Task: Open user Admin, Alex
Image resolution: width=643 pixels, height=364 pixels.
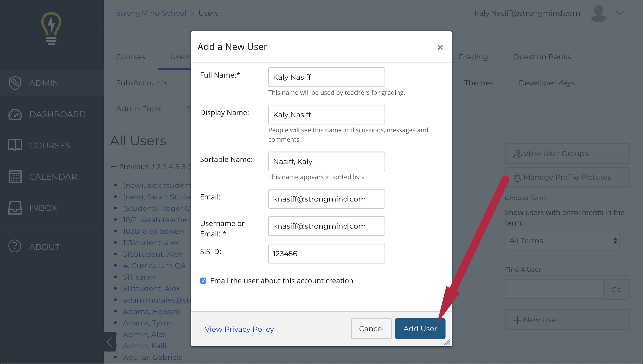Action: pyautogui.click(x=145, y=334)
